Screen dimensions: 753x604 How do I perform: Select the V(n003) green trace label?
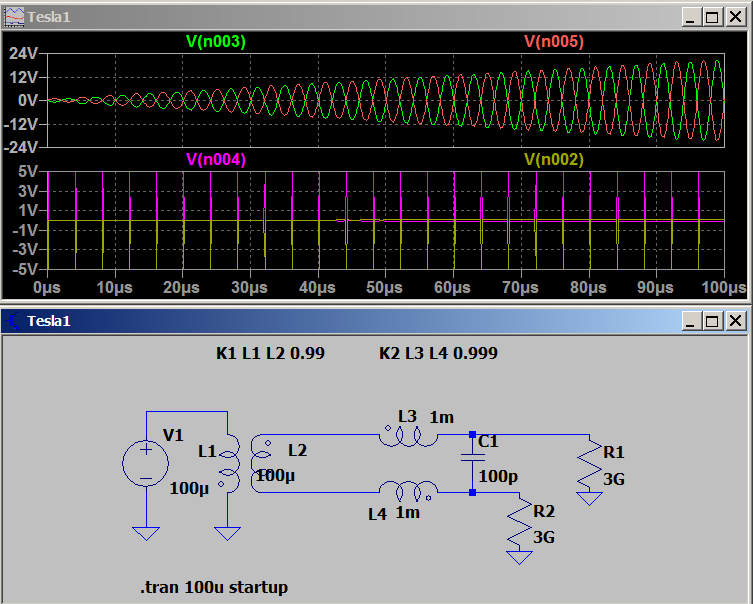[x=215, y=42]
